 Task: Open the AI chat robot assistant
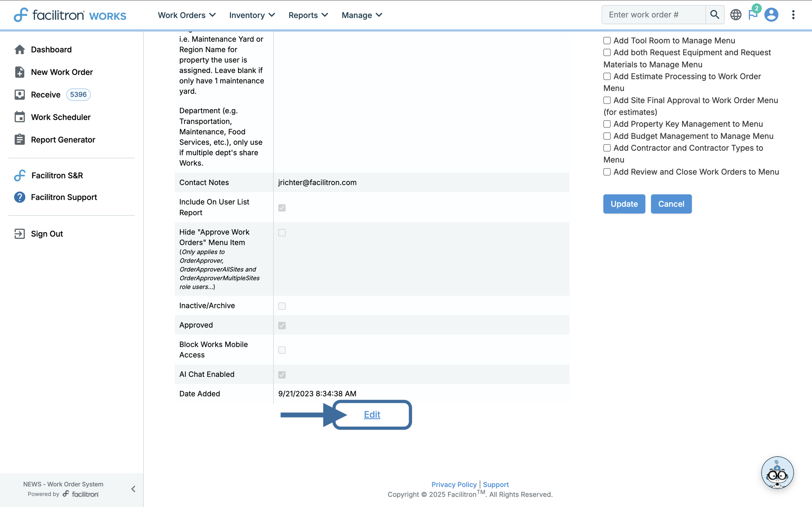coord(777,472)
